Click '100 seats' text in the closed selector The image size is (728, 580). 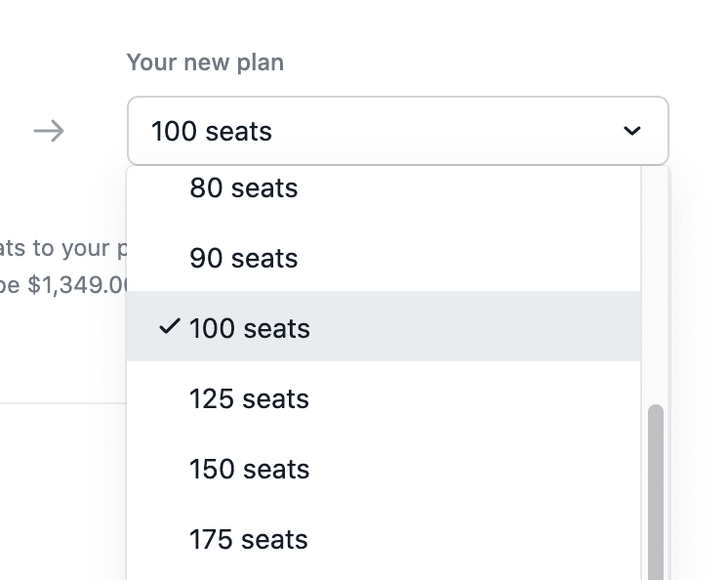coord(212,131)
